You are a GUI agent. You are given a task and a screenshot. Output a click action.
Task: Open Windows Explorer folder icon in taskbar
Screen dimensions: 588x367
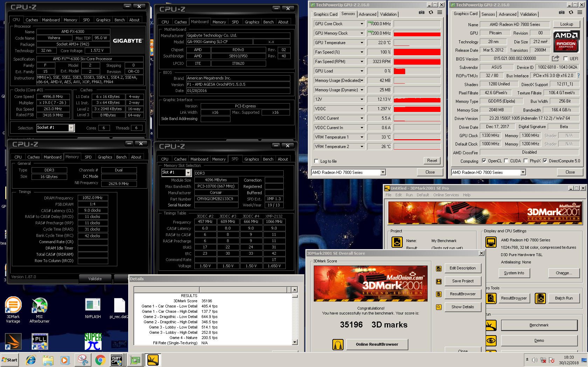point(48,360)
